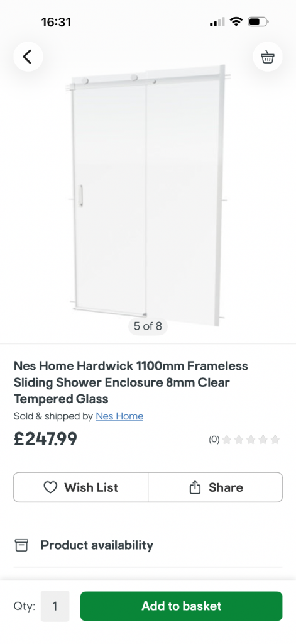Screen dimensions: 296x644
Task: Click the fifth rating star
Action: (x=275, y=440)
